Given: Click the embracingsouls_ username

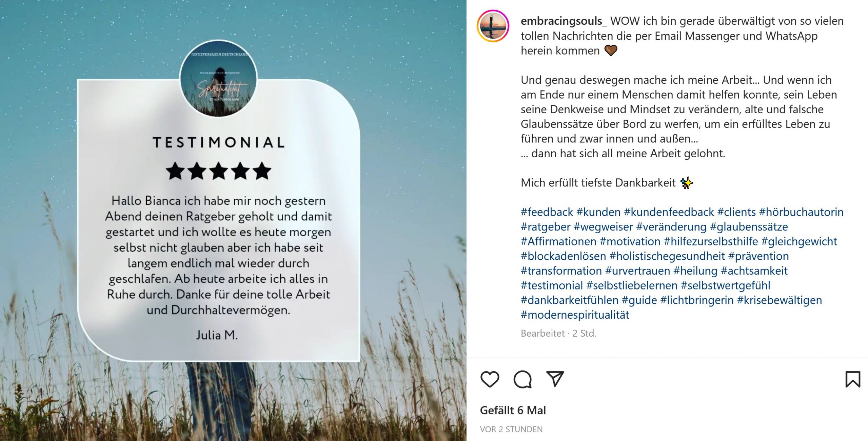Looking at the screenshot, I should [564, 21].
